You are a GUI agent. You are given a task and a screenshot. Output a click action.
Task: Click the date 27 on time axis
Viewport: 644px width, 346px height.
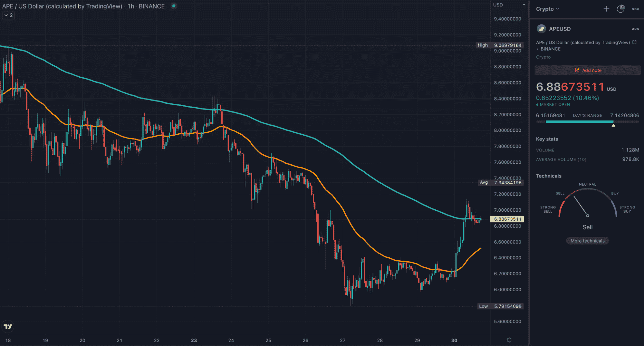coord(343,340)
